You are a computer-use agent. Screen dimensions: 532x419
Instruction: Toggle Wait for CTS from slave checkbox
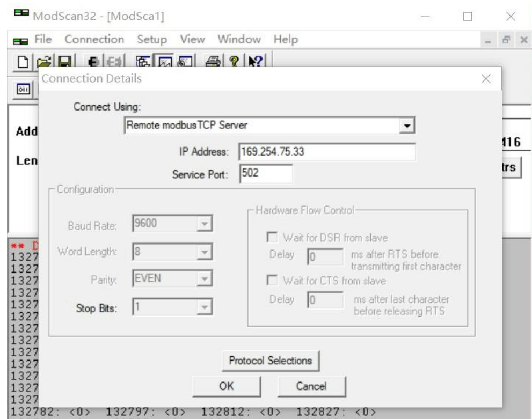[272, 280]
